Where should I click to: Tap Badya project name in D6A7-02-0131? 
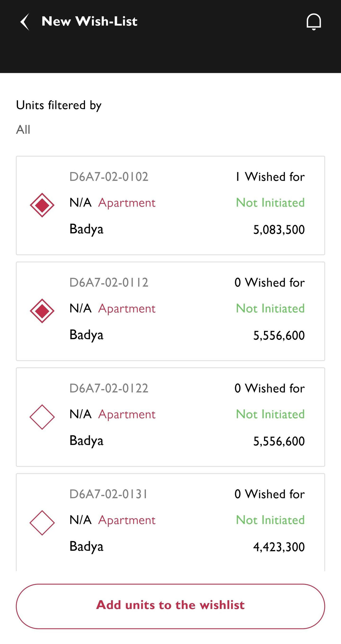(86, 546)
